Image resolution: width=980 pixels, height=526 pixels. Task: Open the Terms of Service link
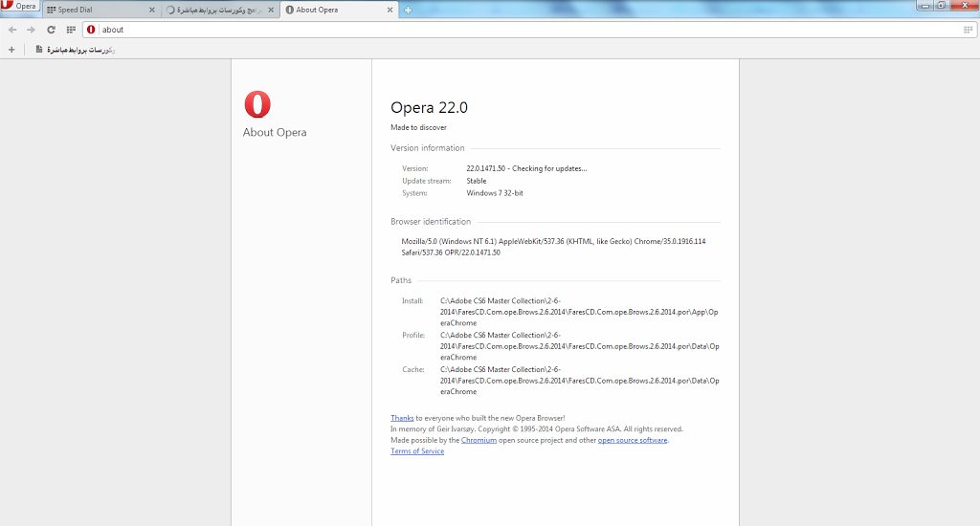(x=417, y=451)
